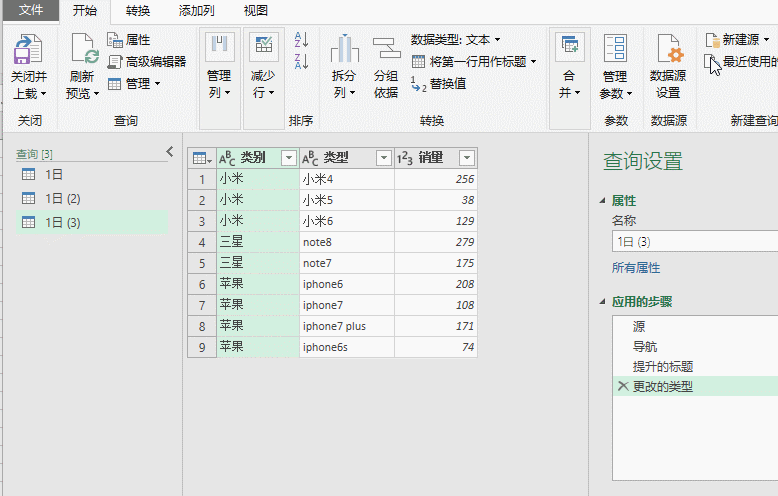Collapse the queries pane with the chevron

click(170, 152)
